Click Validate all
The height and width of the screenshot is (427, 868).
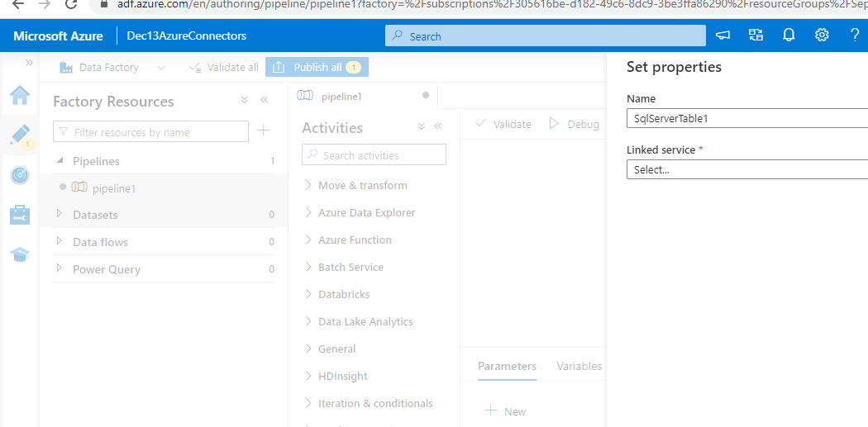pos(223,68)
